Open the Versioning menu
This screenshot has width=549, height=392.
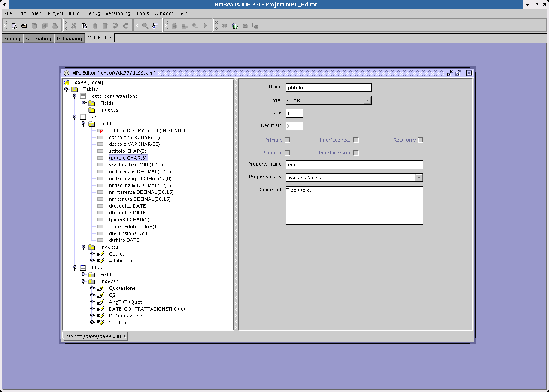[118, 13]
